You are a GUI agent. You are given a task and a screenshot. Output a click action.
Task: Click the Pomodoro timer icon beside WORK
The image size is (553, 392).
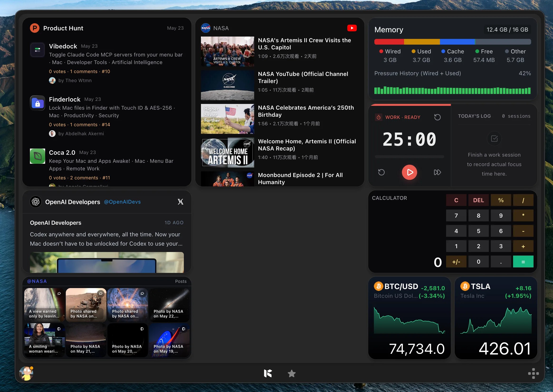[379, 117]
